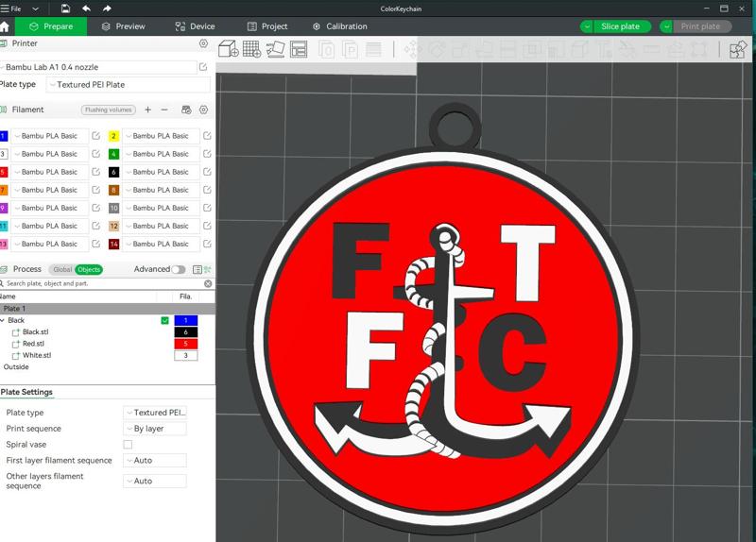Open Other layers filament sequence dropdown
Image resolution: width=756 pixels, height=542 pixels.
click(x=155, y=481)
